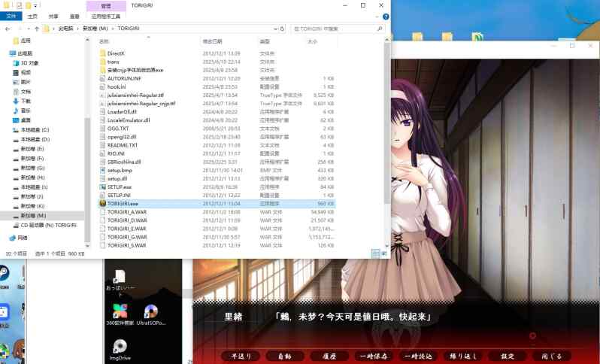The height and width of the screenshot is (364, 600).
Task: Select the TORIGIRI.exe application icon
Action: point(102,204)
